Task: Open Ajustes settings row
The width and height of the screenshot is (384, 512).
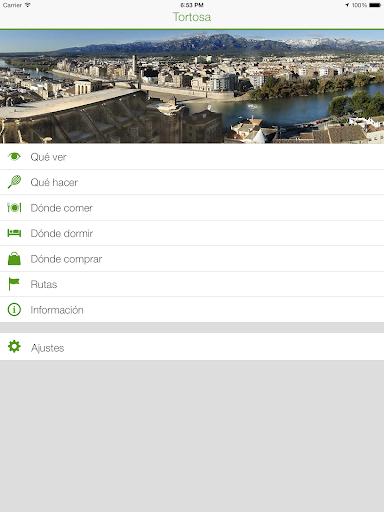Action: [192, 347]
